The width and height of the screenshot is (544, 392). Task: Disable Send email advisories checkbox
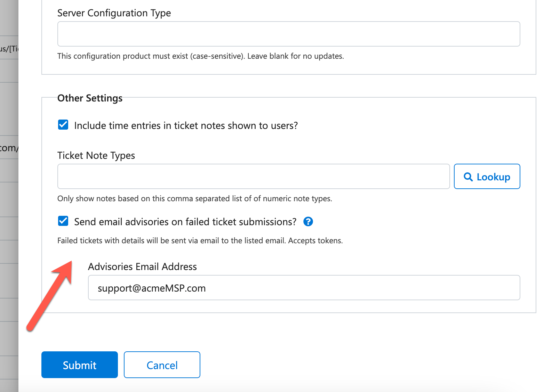pyautogui.click(x=63, y=221)
